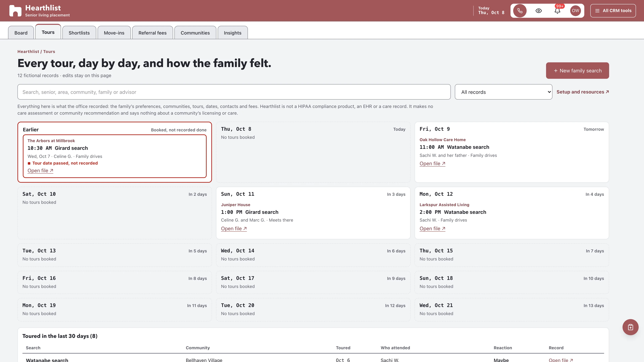Screen dimensions: 644x362
Task: Open file for Arbors at Millbrook tour
Action: (40, 171)
